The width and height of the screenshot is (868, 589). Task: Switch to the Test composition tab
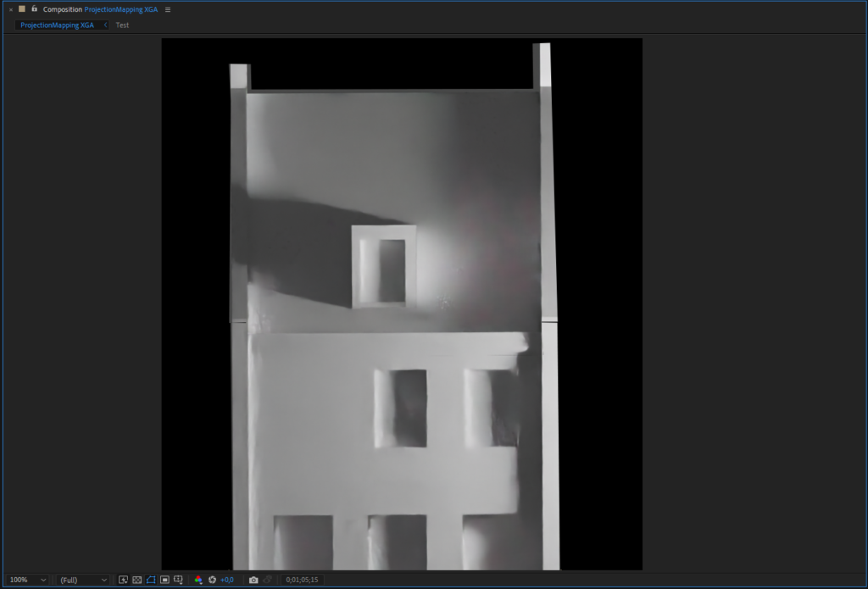pos(122,25)
